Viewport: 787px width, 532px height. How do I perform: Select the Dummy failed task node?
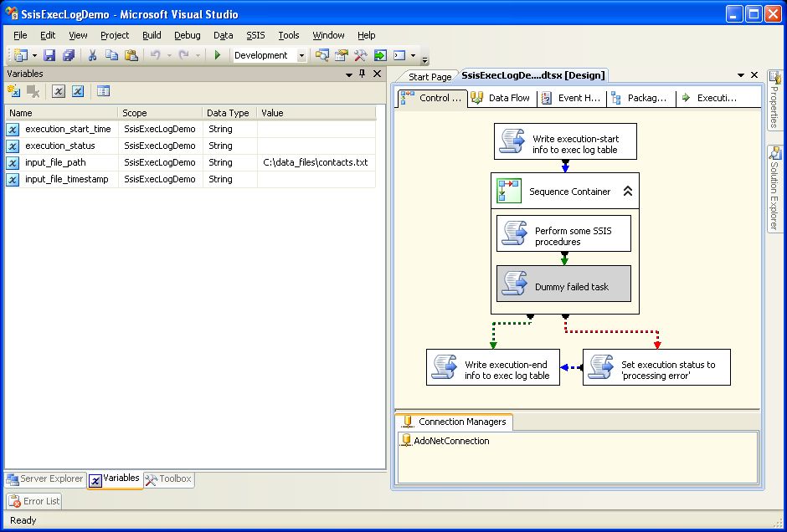click(x=563, y=284)
